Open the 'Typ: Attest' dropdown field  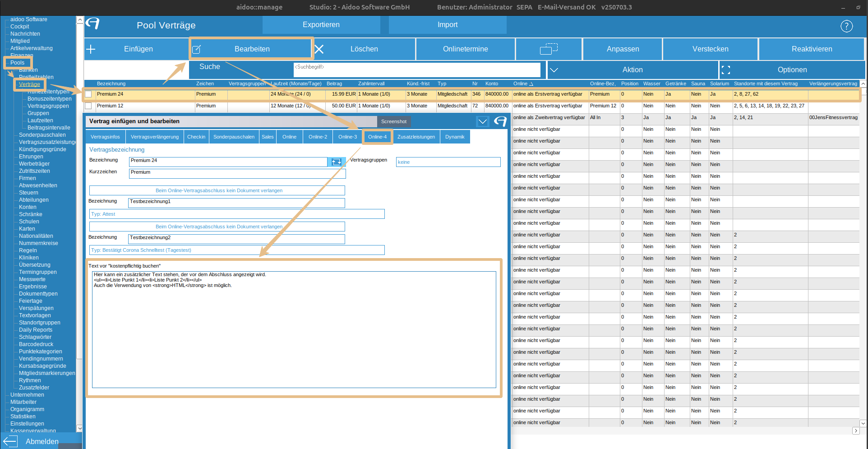click(237, 214)
